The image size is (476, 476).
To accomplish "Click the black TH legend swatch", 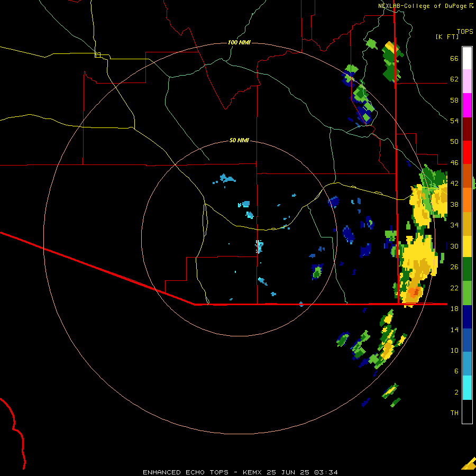I will click(x=467, y=411).
